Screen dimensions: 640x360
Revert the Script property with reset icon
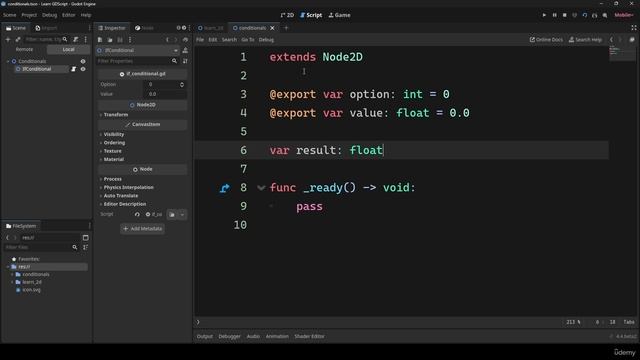137,214
